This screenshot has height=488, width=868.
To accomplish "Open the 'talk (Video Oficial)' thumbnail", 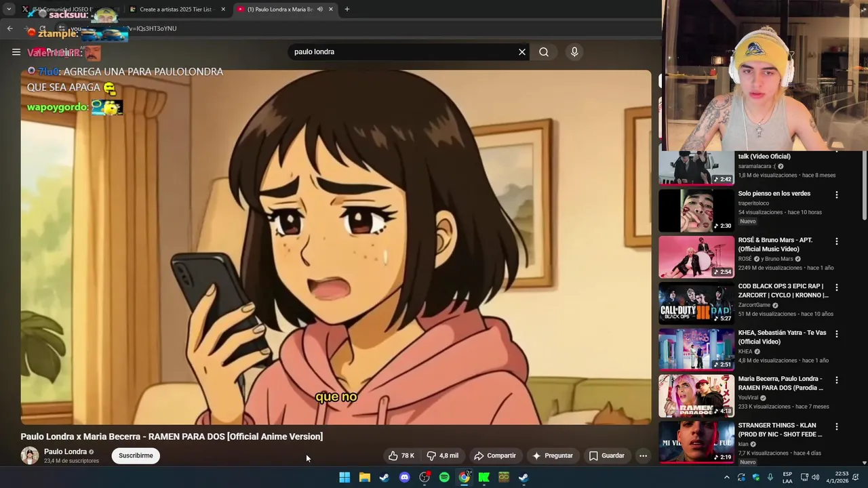I will [696, 168].
